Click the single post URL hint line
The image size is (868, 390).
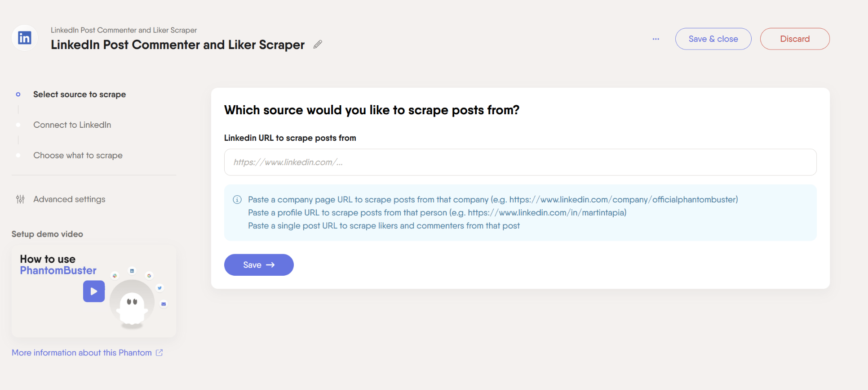coord(384,226)
